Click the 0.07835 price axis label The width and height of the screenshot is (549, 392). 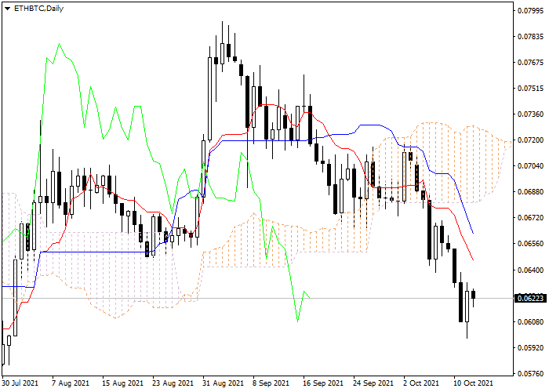click(530, 37)
